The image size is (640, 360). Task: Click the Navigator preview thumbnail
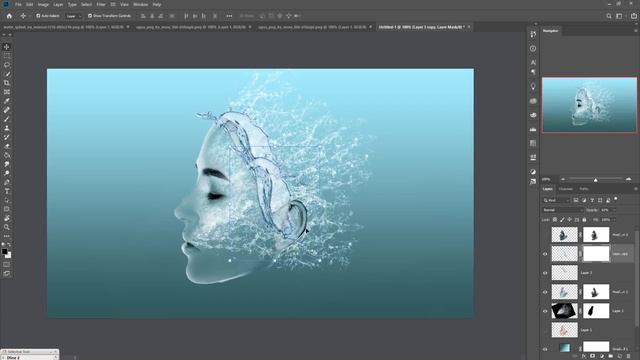[x=589, y=105]
